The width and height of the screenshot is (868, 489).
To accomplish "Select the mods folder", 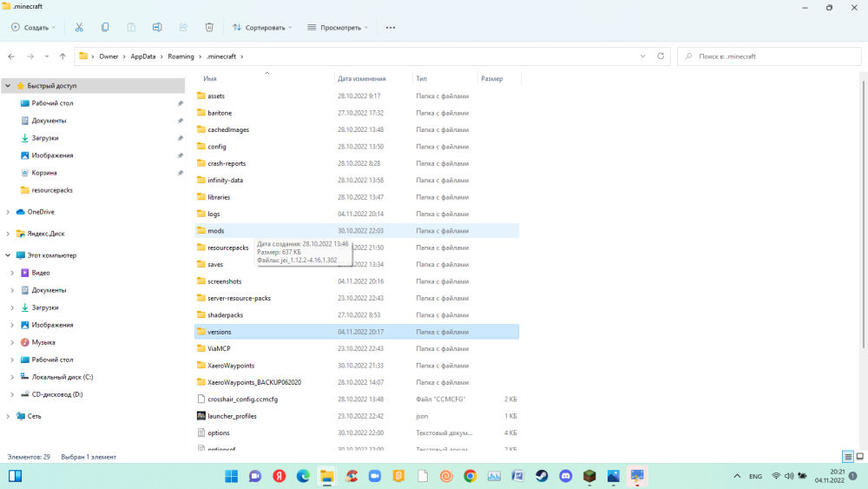I will 357,231.
